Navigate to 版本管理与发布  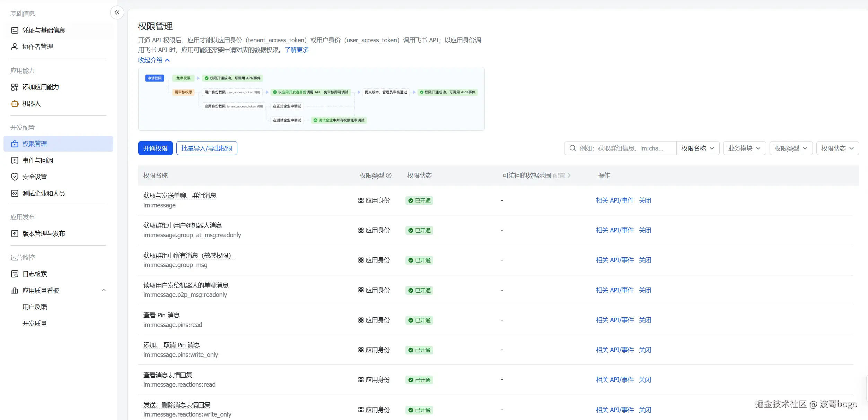(58, 234)
